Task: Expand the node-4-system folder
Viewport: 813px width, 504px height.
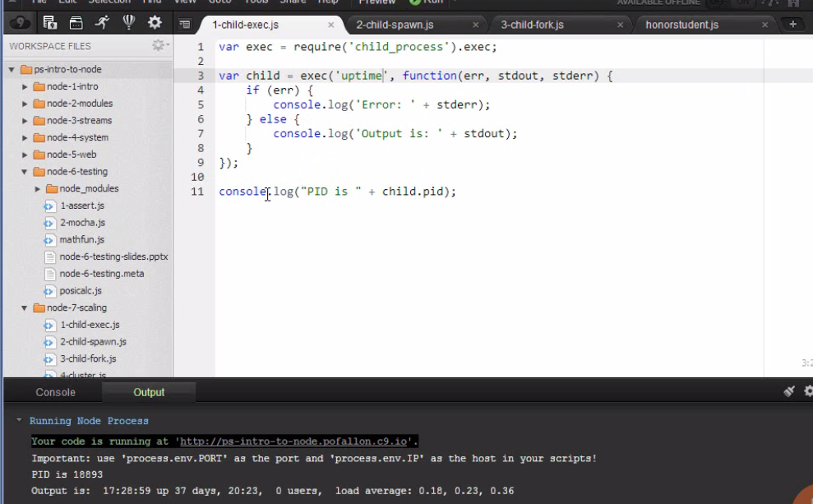Action: tap(25, 138)
